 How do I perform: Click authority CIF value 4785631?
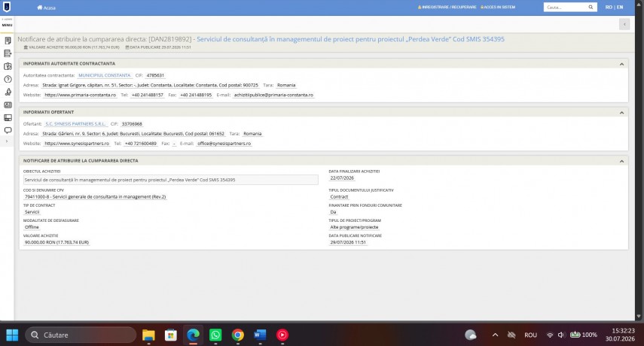(x=155, y=75)
